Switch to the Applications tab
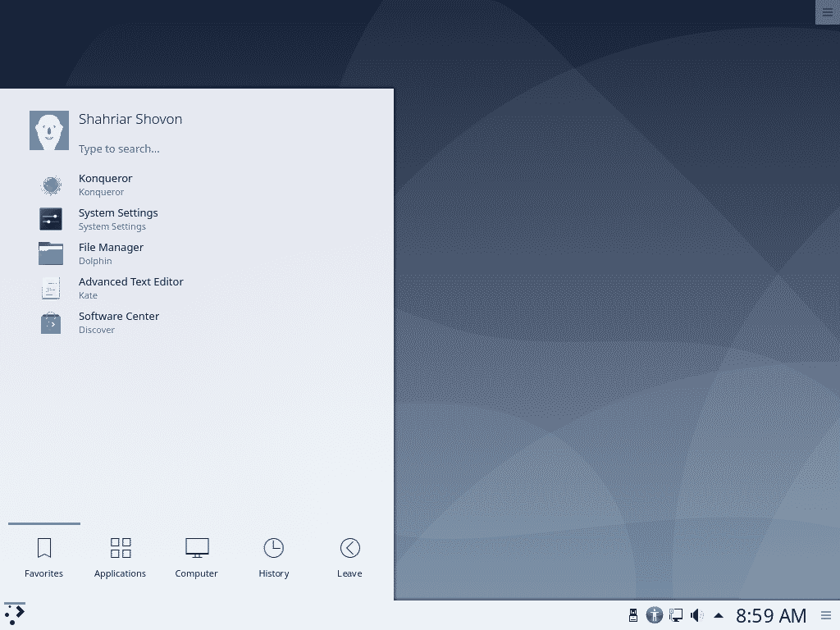The height and width of the screenshot is (630, 840). tap(120, 557)
